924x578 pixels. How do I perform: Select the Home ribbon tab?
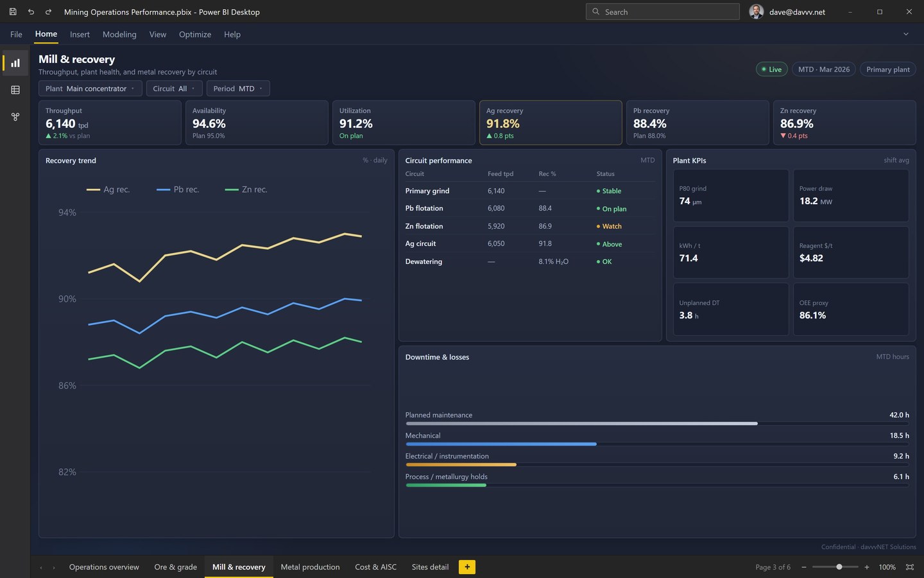(46, 34)
